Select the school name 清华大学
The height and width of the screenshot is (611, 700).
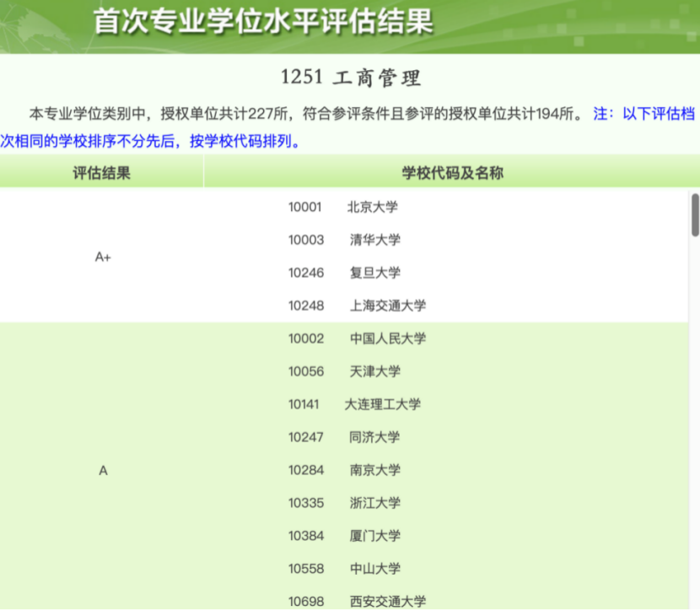375,240
